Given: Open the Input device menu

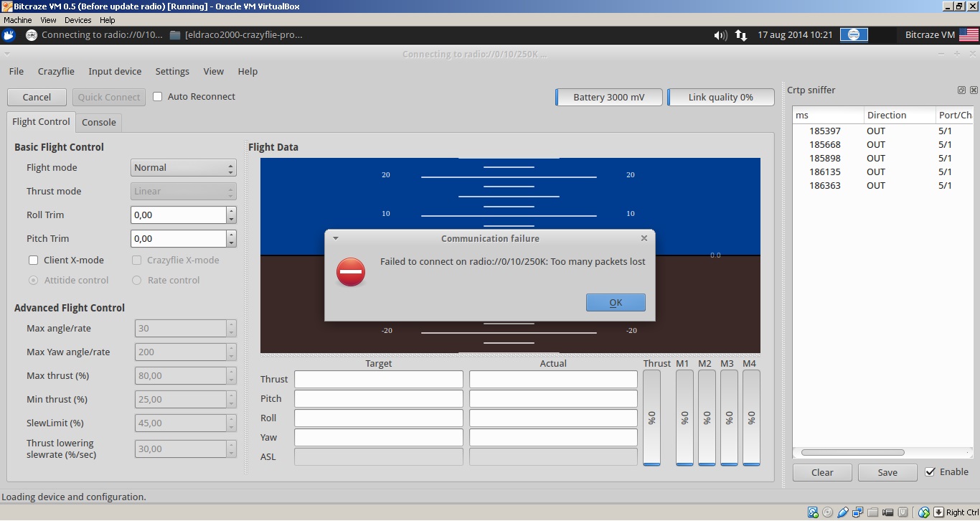Looking at the screenshot, I should 115,72.
